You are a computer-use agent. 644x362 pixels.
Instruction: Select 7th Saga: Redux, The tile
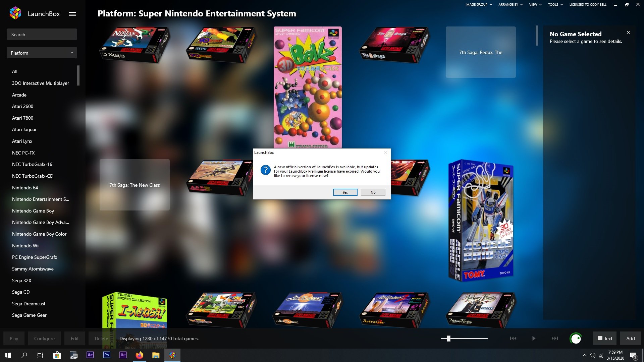[x=481, y=52]
